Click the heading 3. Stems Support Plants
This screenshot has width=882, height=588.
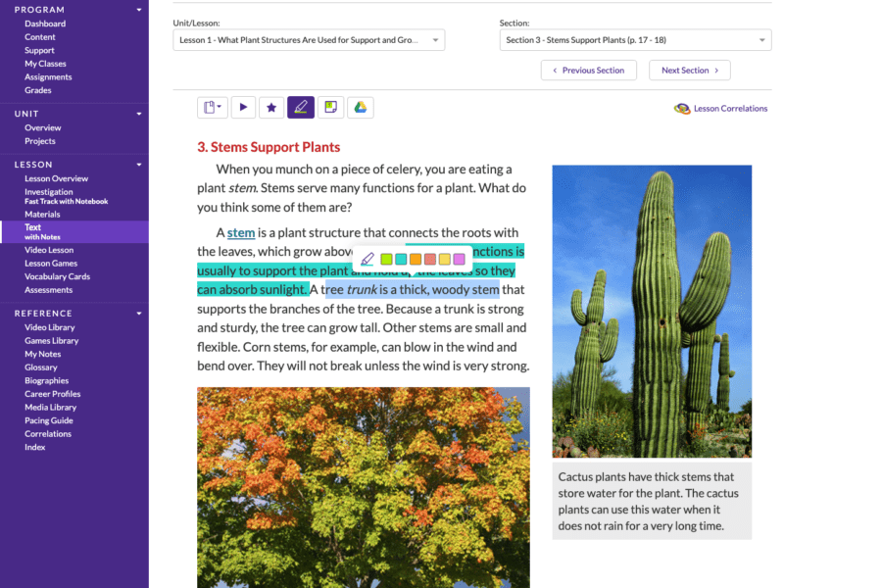[x=269, y=147]
